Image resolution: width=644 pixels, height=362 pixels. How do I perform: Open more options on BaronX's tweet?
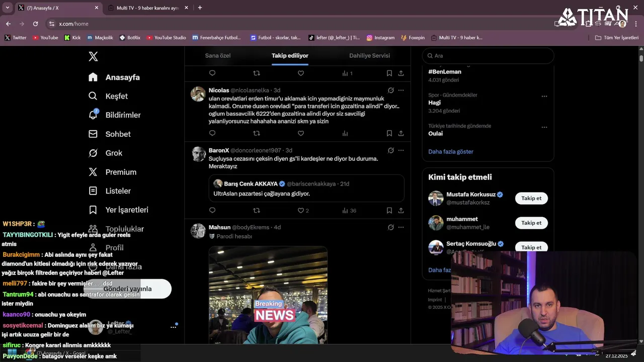click(x=401, y=150)
